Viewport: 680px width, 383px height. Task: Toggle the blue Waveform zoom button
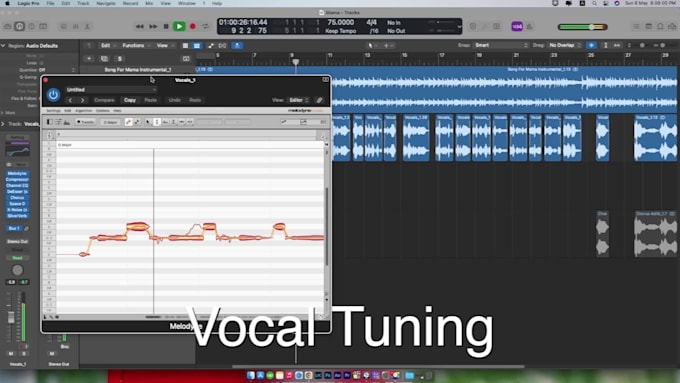coord(591,45)
